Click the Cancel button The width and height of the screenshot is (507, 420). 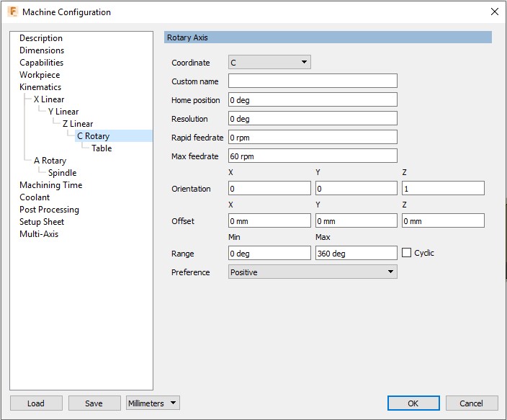[x=472, y=403]
